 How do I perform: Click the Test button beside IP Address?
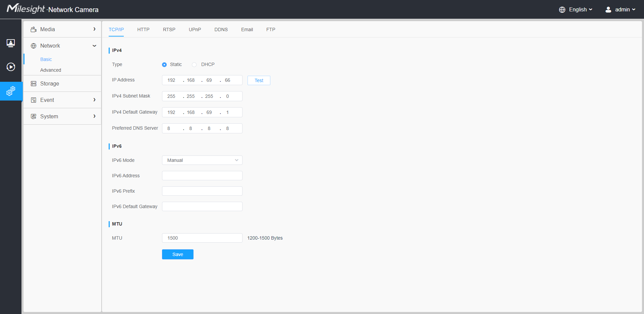259,80
